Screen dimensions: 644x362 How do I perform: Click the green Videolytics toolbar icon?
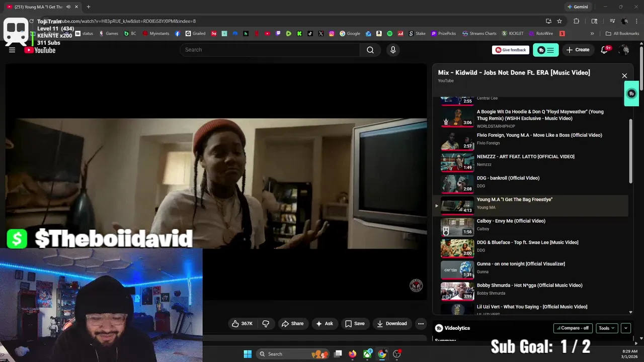(546, 50)
